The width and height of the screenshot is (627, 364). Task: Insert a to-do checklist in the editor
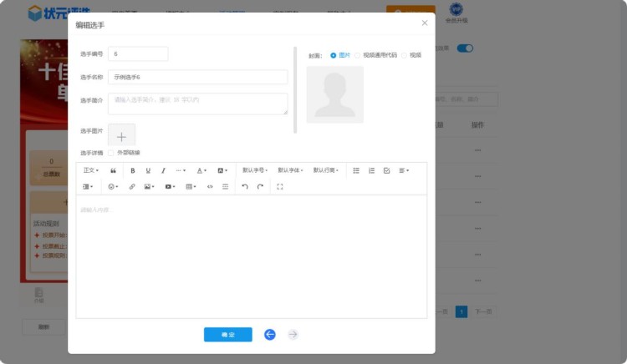point(386,170)
